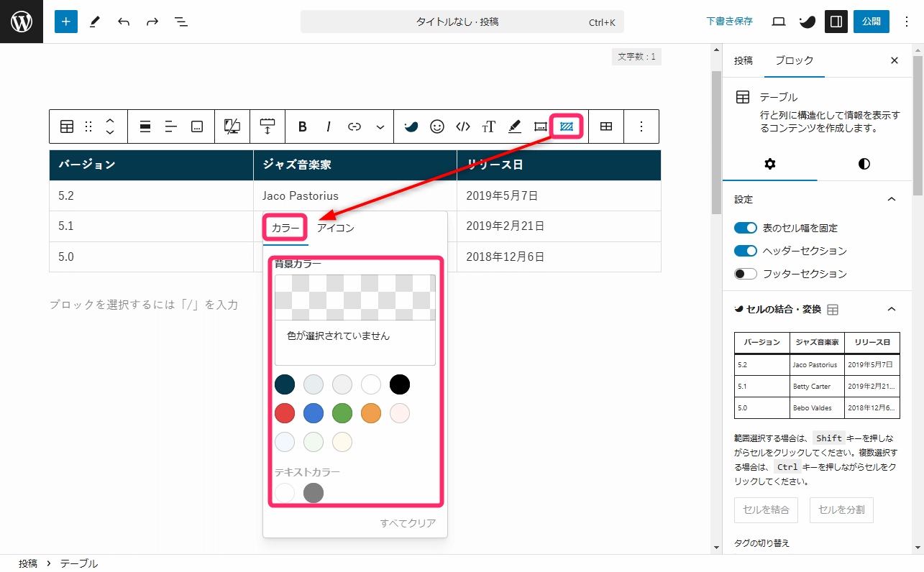Open the document overview list view
Image resolution: width=924 pixels, height=572 pixels.
click(x=181, y=22)
